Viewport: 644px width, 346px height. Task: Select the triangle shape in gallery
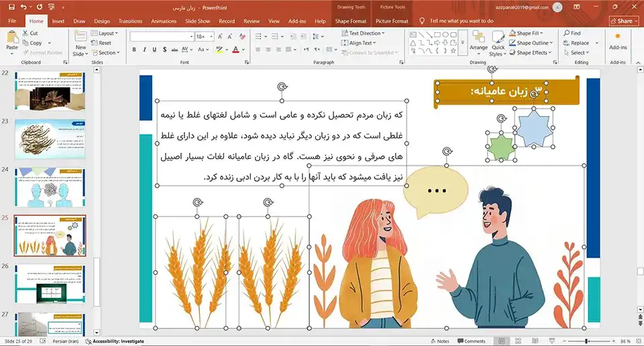[413, 43]
